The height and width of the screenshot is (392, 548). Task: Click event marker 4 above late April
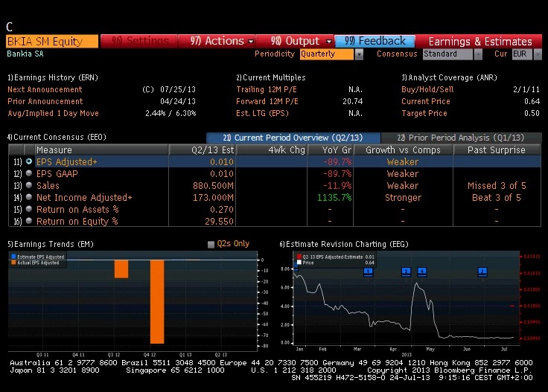coord(422,271)
